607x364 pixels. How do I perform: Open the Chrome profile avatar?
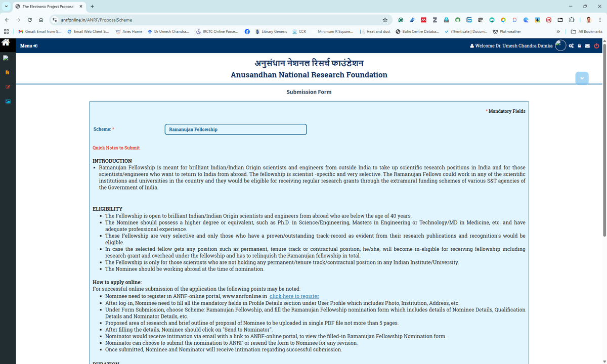click(x=589, y=20)
